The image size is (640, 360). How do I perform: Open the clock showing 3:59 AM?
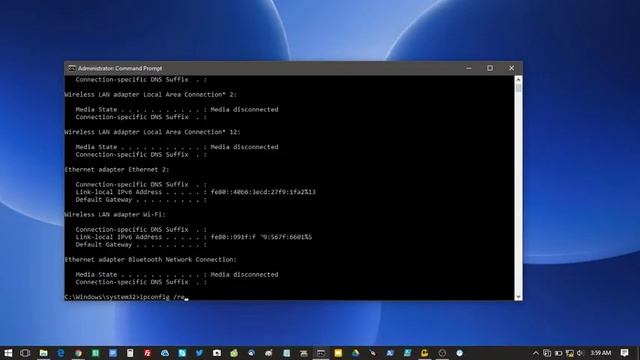(601, 353)
